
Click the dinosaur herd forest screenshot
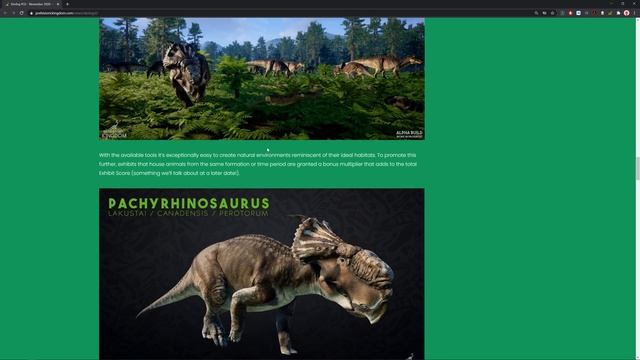(x=262, y=78)
